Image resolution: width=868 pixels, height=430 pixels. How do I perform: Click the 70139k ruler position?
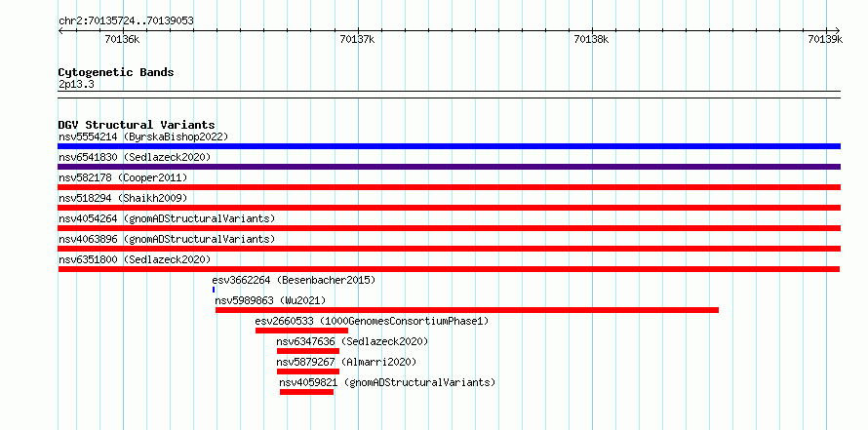[825, 39]
